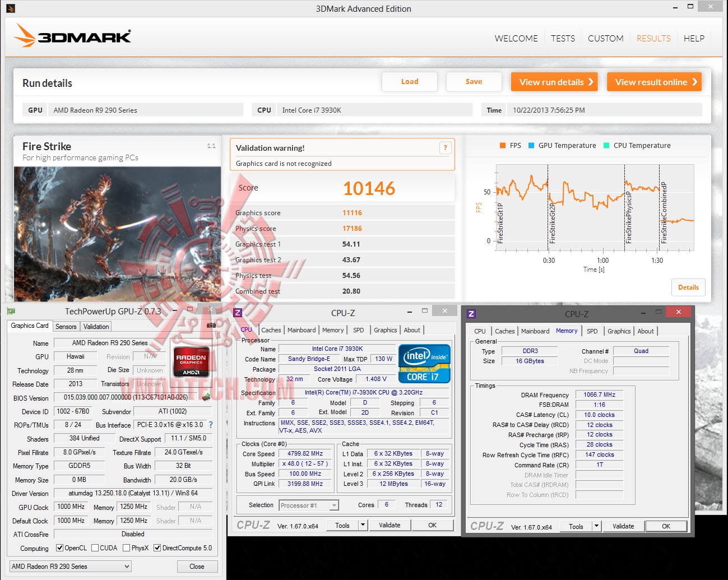Viewport: 728px width, 580px height.
Task: Click the Details button below the chart
Action: pyautogui.click(x=688, y=287)
